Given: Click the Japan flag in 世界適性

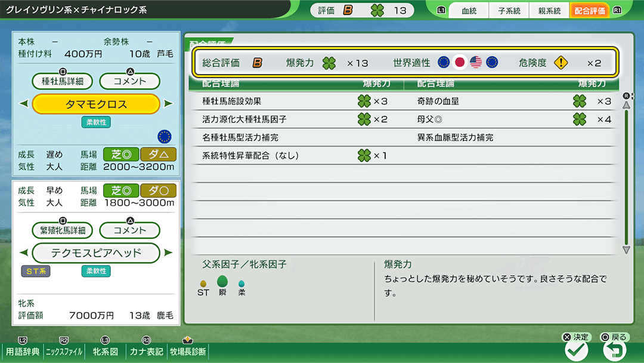Looking at the screenshot, I should coord(460,62).
